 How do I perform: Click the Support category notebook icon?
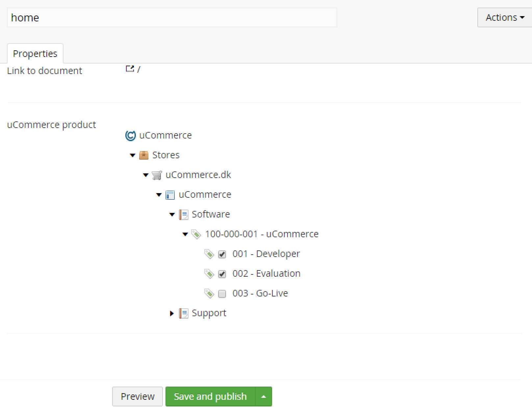point(183,313)
